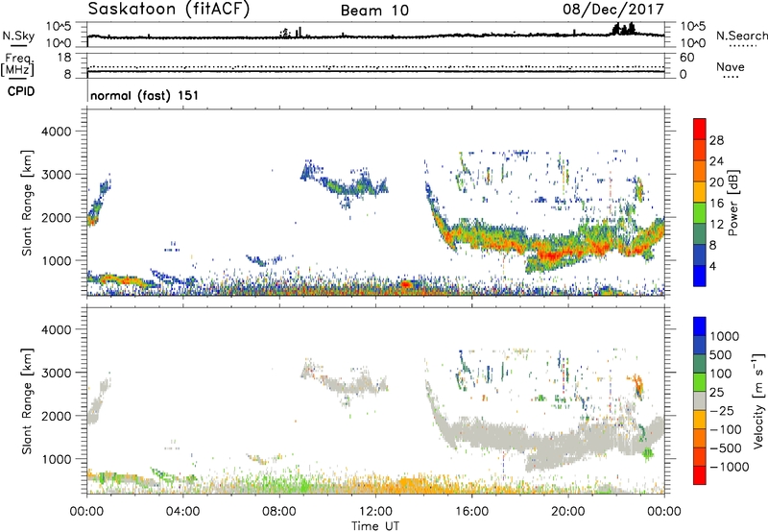This screenshot has height=532, width=768.
Task: Click the yellow segment of the power colorbar
Action: click(700, 192)
